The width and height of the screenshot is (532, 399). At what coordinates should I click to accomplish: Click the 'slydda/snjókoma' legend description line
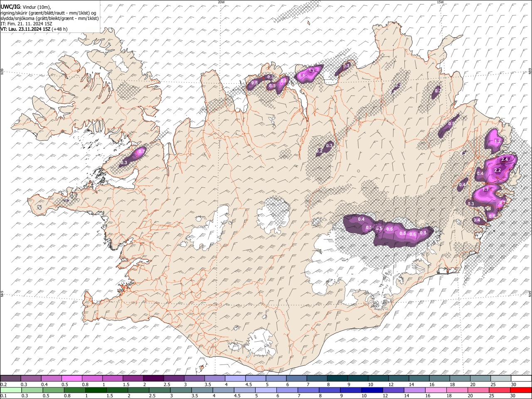pyautogui.click(x=50, y=18)
